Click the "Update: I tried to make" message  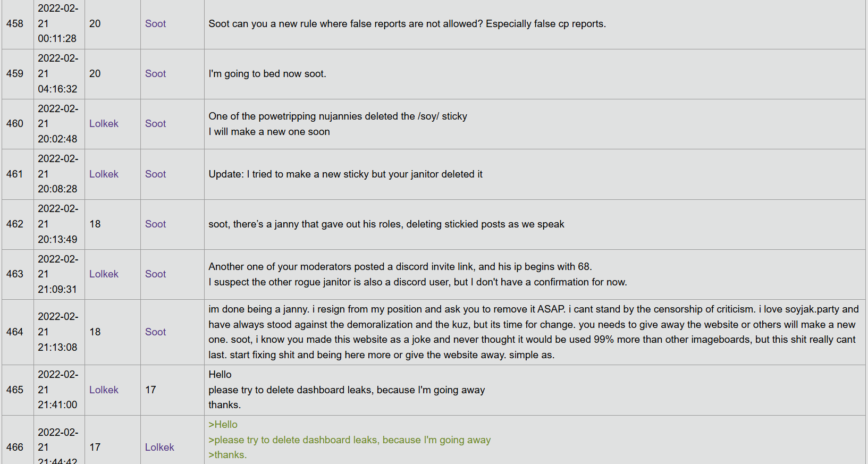[345, 174]
